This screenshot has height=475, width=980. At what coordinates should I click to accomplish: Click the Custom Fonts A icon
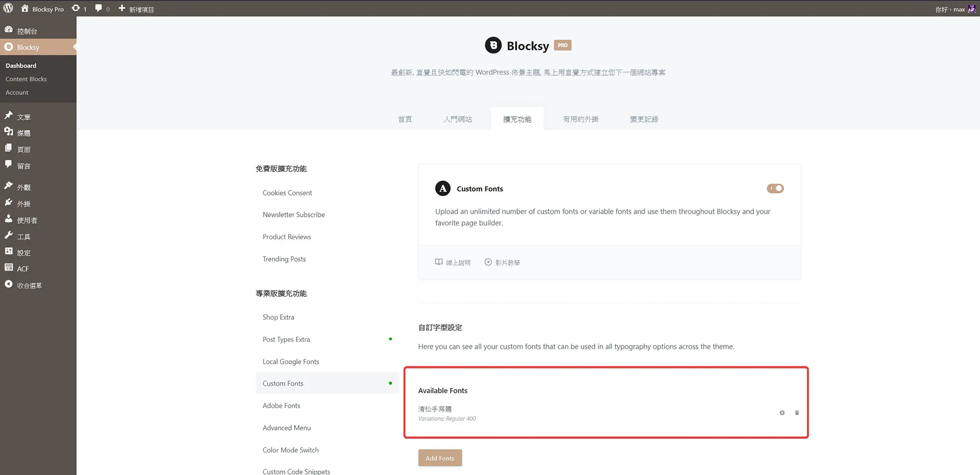pyautogui.click(x=443, y=189)
